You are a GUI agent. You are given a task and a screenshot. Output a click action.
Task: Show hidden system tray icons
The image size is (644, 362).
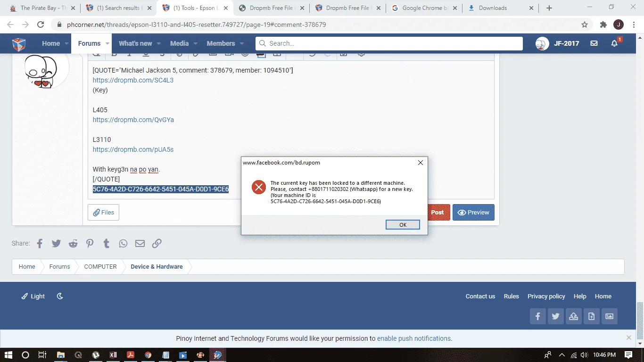coord(561,355)
